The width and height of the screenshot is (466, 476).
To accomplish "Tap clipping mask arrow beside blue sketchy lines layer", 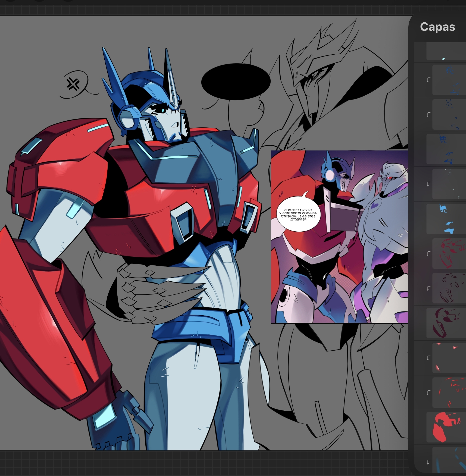I will [428, 80].
